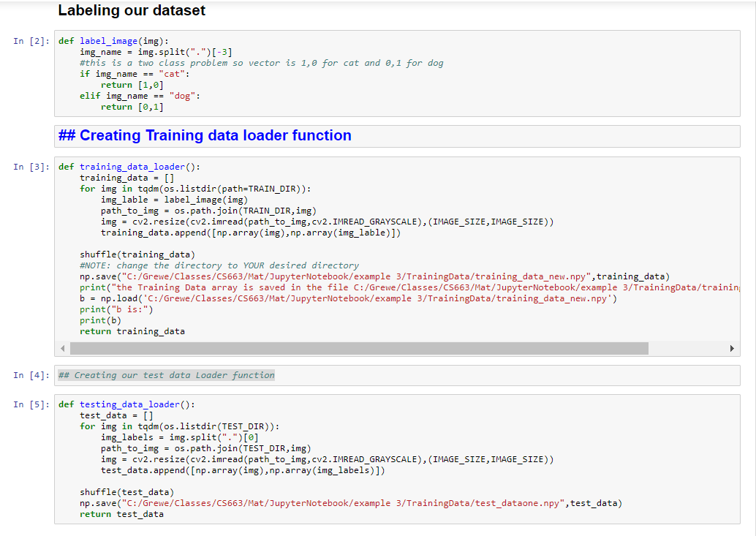Click the 'Labeling our dataset' heading
The height and width of the screenshot is (536, 756).
tap(132, 11)
